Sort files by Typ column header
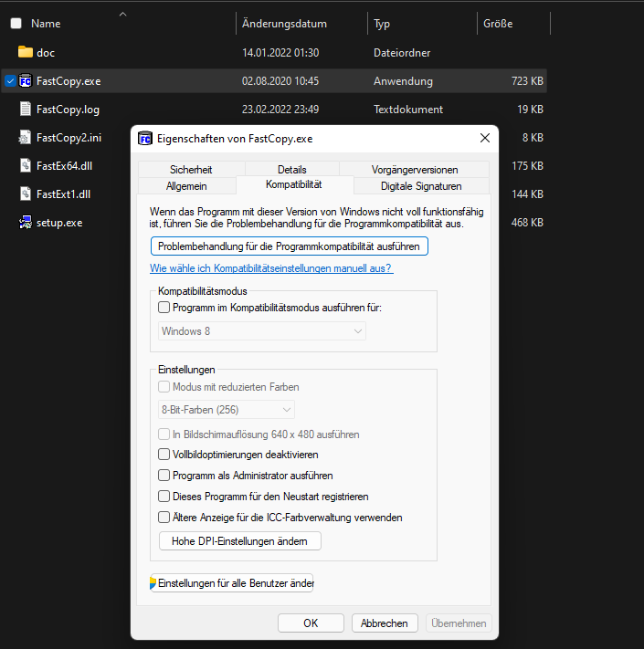Viewport: 644px width, 649px height. [382, 24]
